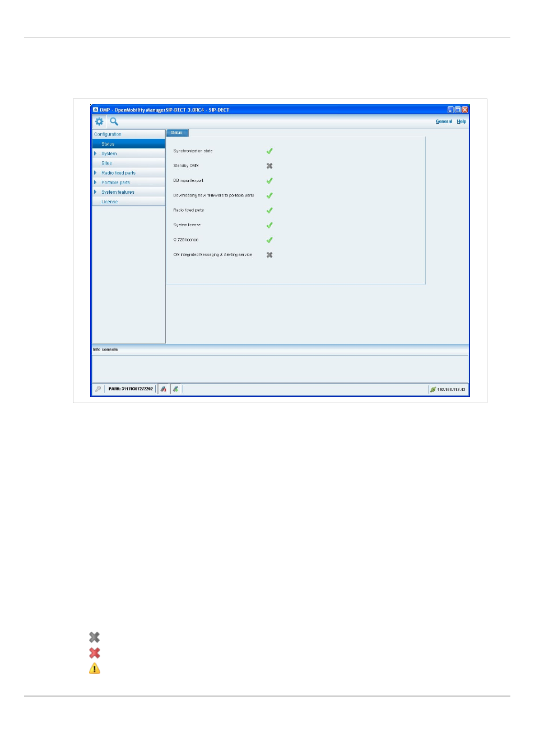The width and height of the screenshot is (535, 756).
Task: Click OM Integrated Messaging & Alerting service label
Action: click(213, 255)
